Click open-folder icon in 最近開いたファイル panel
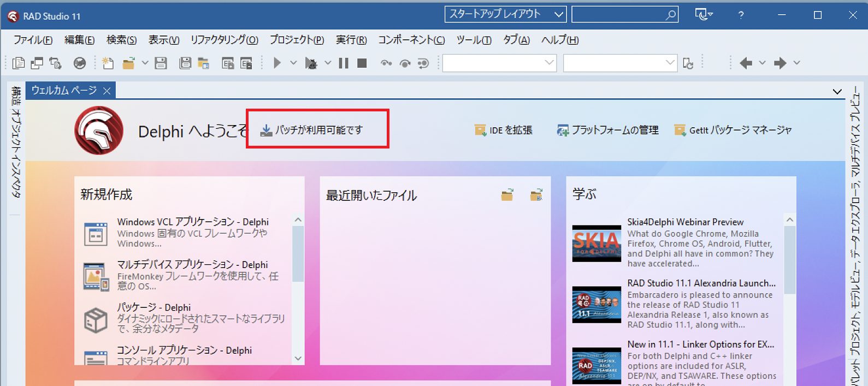 tap(507, 195)
